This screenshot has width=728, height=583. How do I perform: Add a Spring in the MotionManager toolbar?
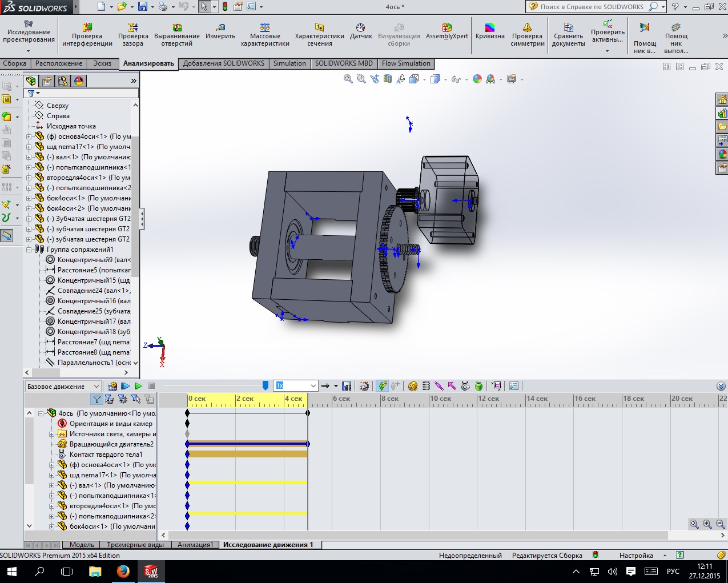[x=426, y=386]
